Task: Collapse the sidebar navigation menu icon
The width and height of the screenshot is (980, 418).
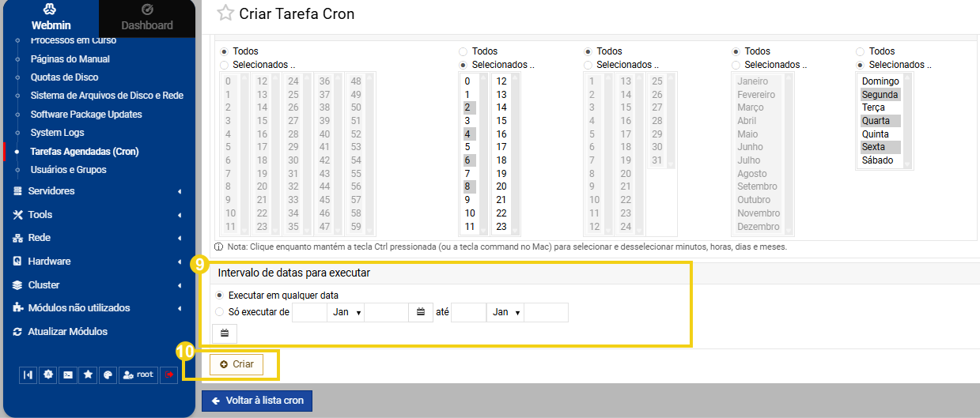Action: [28, 375]
